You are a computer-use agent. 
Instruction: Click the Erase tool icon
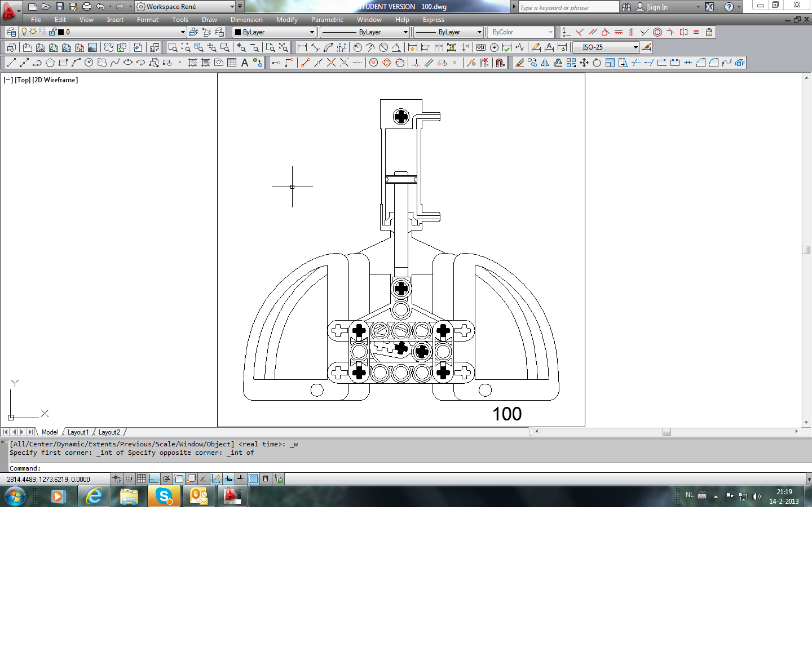coord(519,63)
